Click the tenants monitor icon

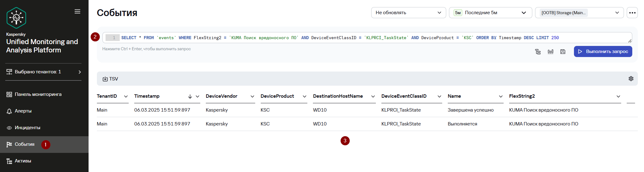9,72
